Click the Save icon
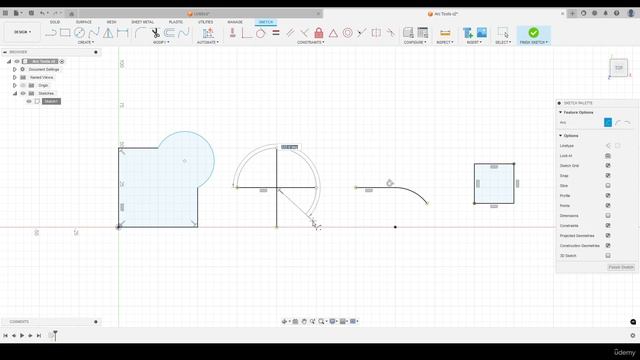 31,13
